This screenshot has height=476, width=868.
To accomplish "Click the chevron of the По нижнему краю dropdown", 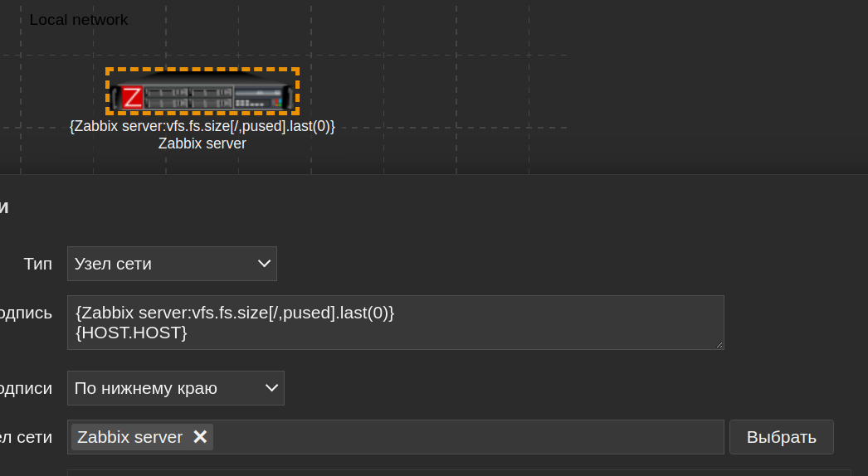I will tap(271, 388).
